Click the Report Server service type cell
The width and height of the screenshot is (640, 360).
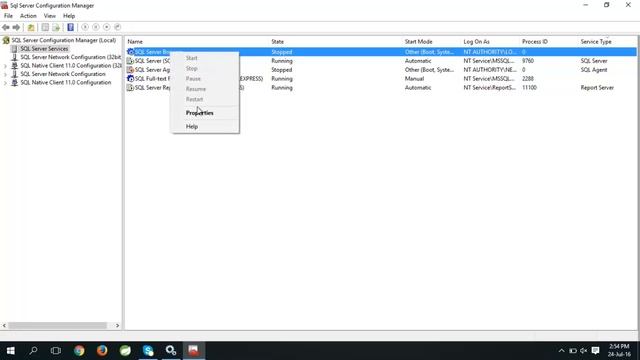(x=597, y=88)
